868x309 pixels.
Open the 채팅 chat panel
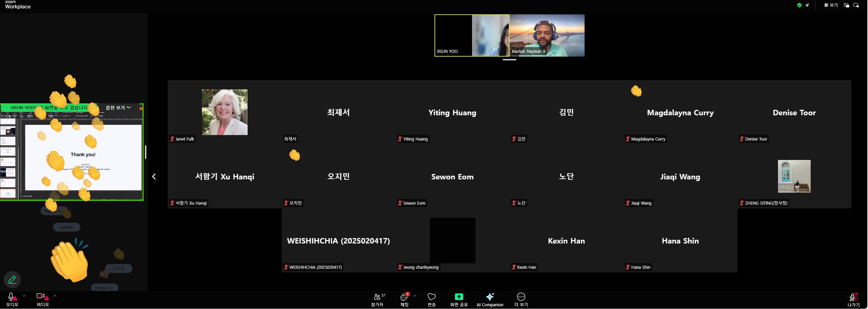click(x=404, y=299)
